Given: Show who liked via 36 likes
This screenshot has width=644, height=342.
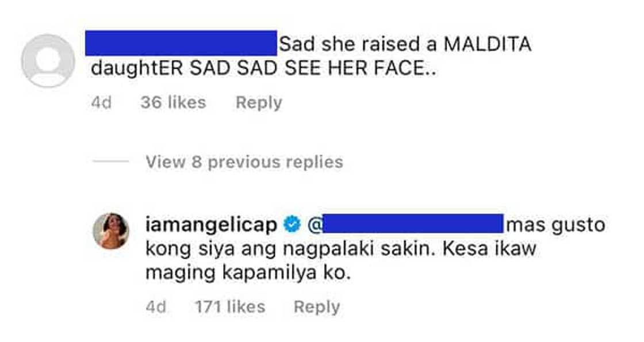Looking at the screenshot, I should point(172,103).
